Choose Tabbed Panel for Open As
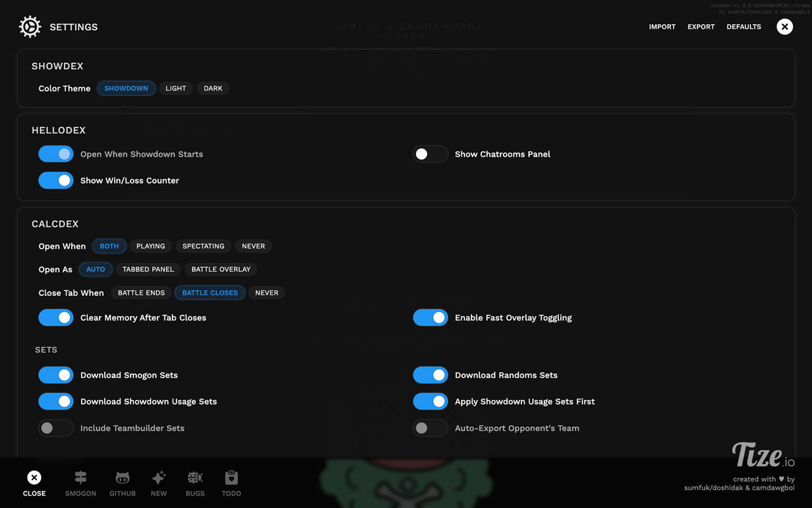Viewport: 812px width, 508px height. tap(148, 269)
